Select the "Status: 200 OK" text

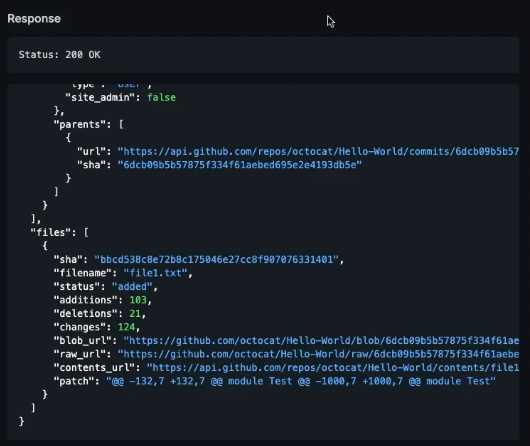59,55
